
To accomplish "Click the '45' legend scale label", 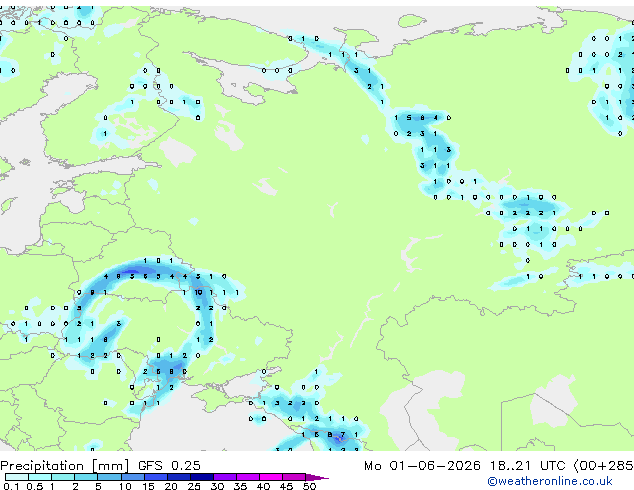I will pyautogui.click(x=286, y=486).
